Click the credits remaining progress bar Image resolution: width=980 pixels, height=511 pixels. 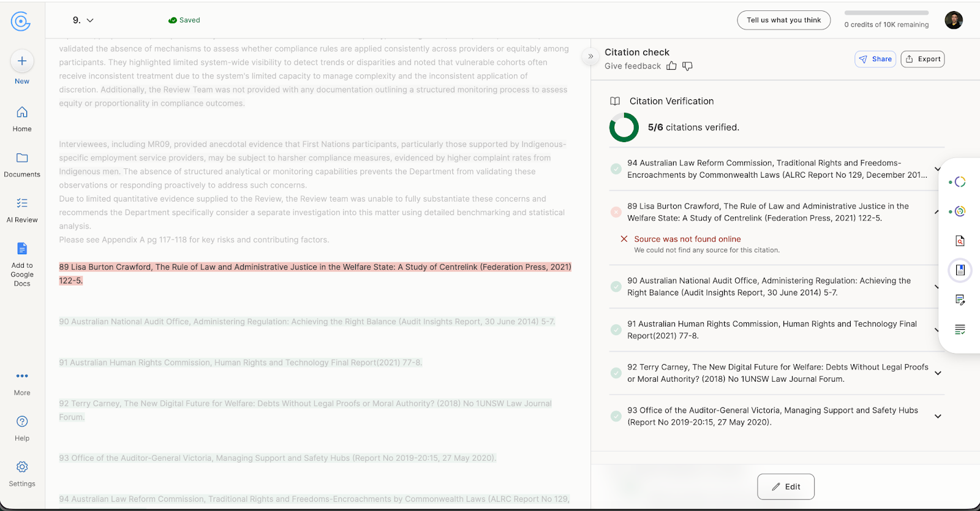coord(886,13)
